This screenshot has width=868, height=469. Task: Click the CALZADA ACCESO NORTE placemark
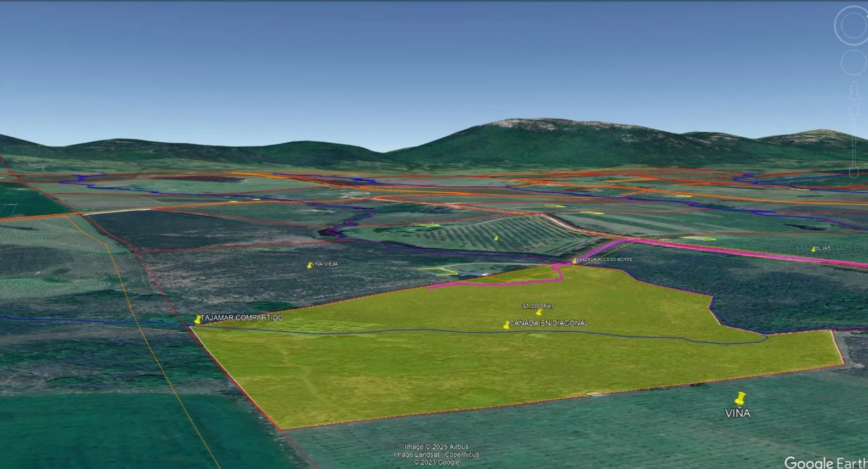point(575,260)
